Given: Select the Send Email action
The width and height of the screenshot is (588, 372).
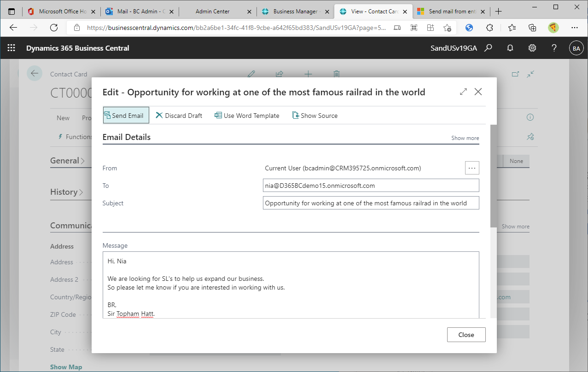Looking at the screenshot, I should pos(125,115).
